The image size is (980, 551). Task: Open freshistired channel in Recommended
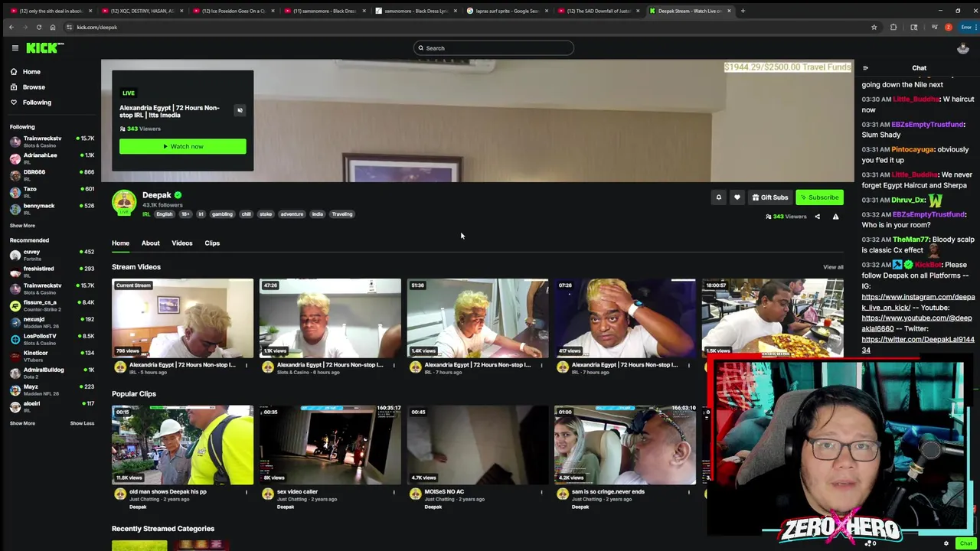point(52,272)
